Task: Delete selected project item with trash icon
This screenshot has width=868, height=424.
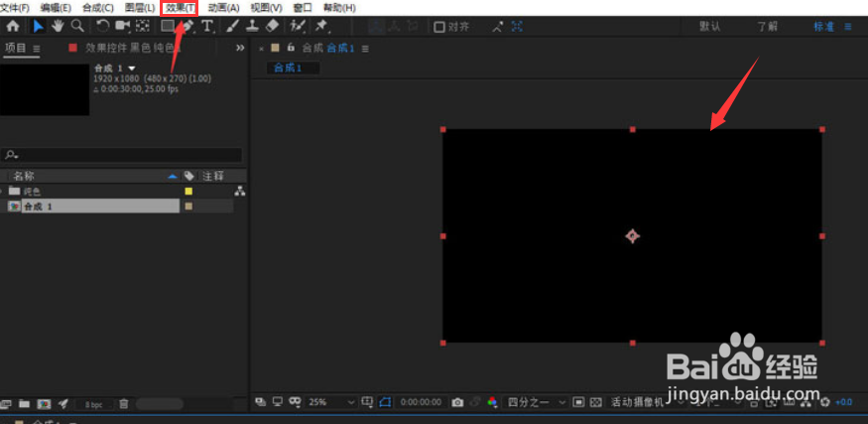Action: tap(124, 403)
